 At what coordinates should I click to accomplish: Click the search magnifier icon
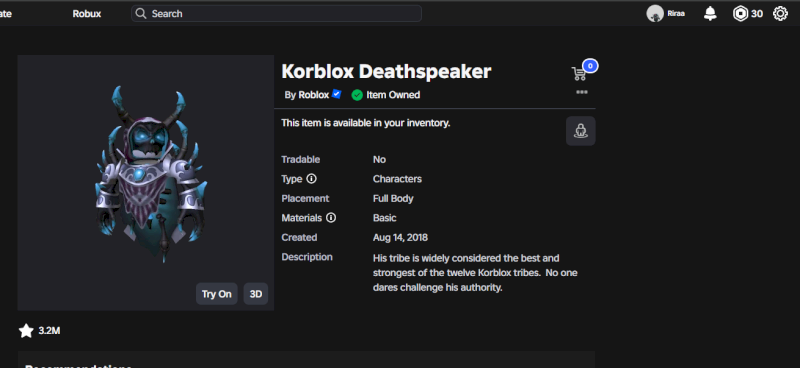[141, 14]
